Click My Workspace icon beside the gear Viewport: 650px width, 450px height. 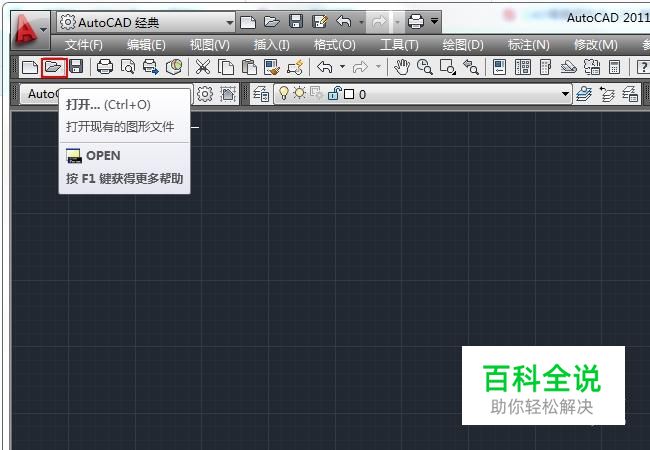(228, 94)
